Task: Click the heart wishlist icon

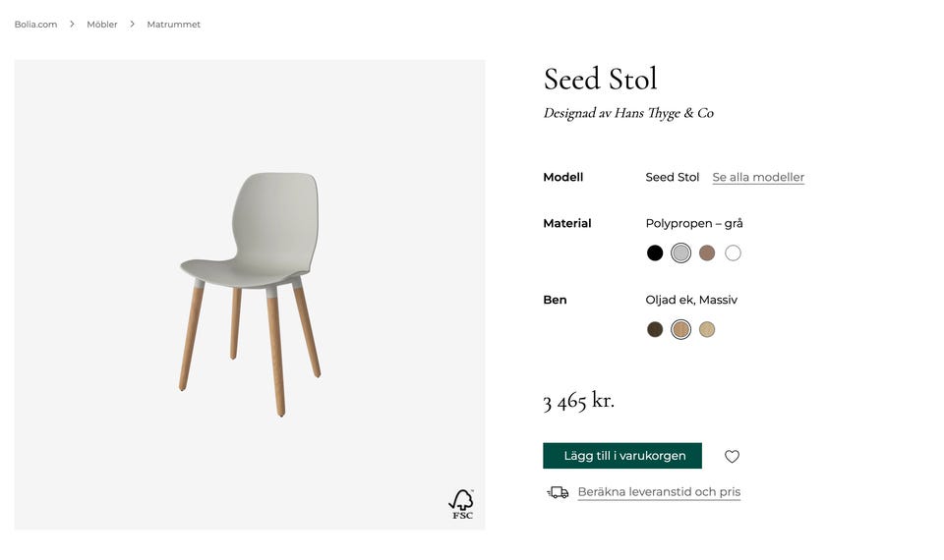Action: pyautogui.click(x=732, y=456)
